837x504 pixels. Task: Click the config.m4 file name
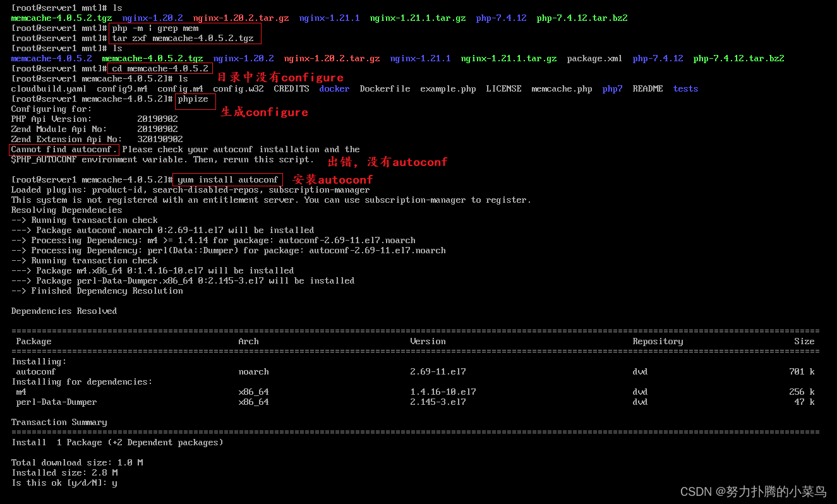click(x=180, y=89)
